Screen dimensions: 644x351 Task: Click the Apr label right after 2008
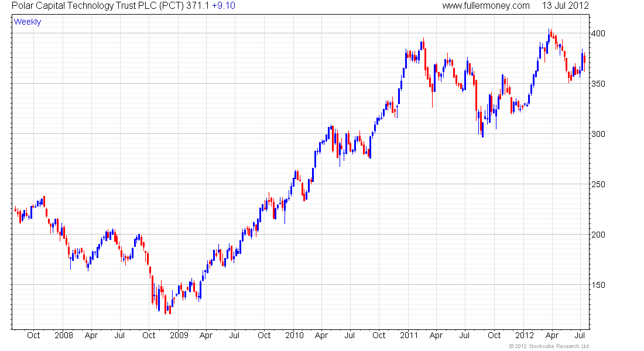click(91, 336)
